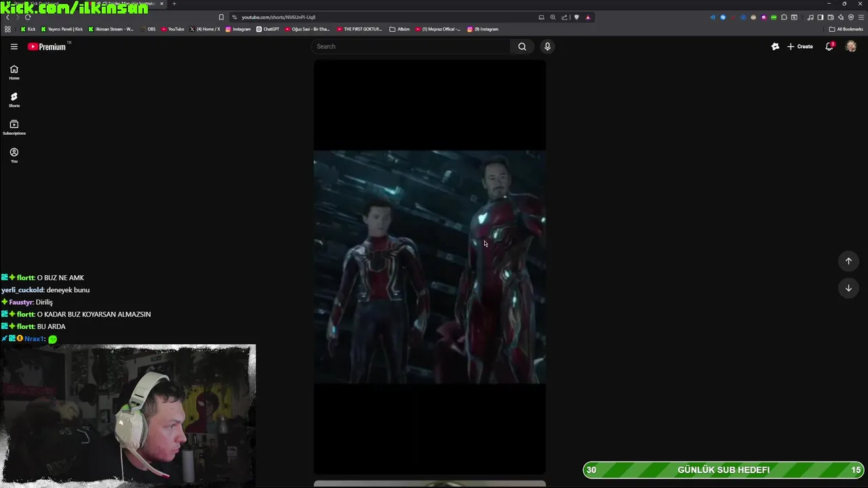Open Subscriptions in the YouTube sidebar
The height and width of the screenshot is (488, 868).
click(x=14, y=128)
